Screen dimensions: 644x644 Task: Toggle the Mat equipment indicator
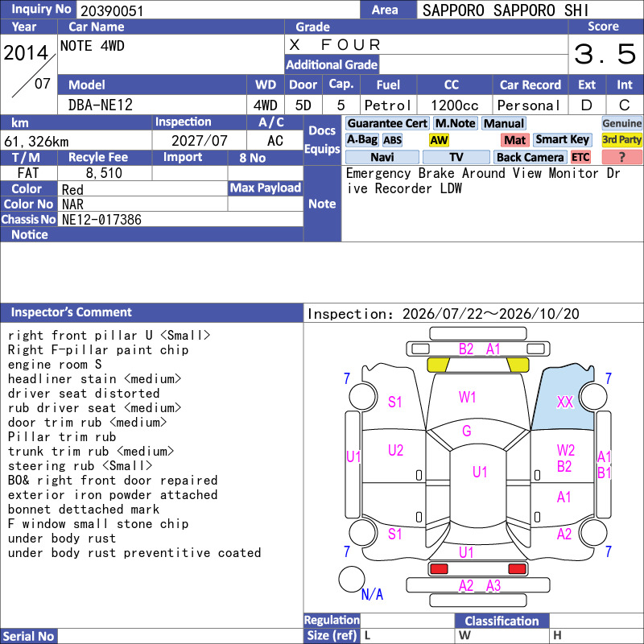coord(514,140)
